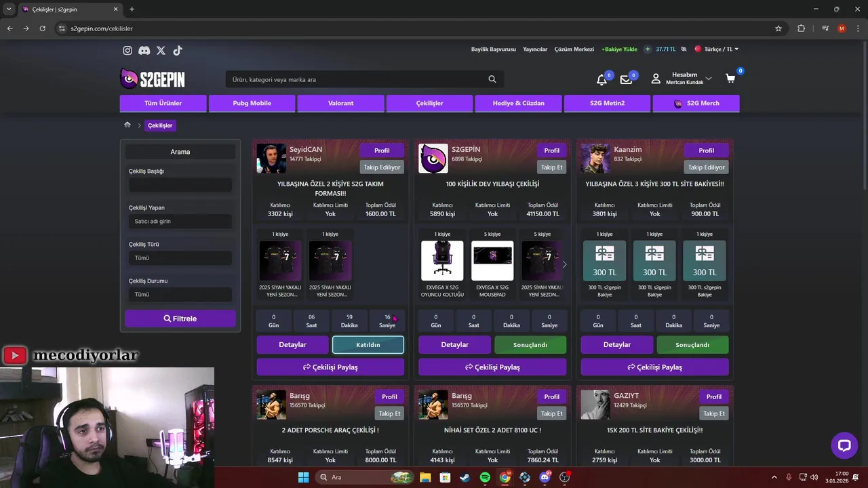Click Takip Et on S2GEPIN card
Image resolution: width=868 pixels, height=488 pixels.
pyautogui.click(x=551, y=167)
